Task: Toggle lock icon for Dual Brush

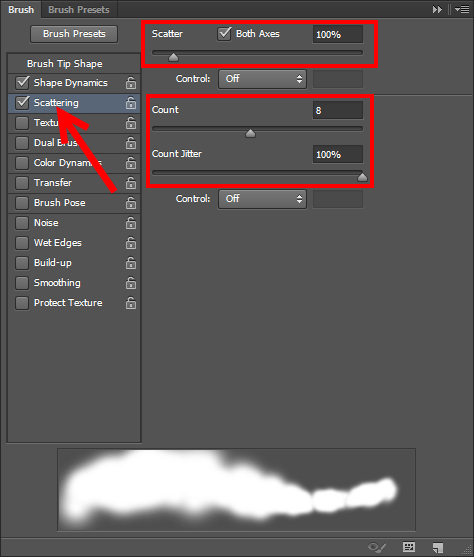Action: pyautogui.click(x=131, y=143)
